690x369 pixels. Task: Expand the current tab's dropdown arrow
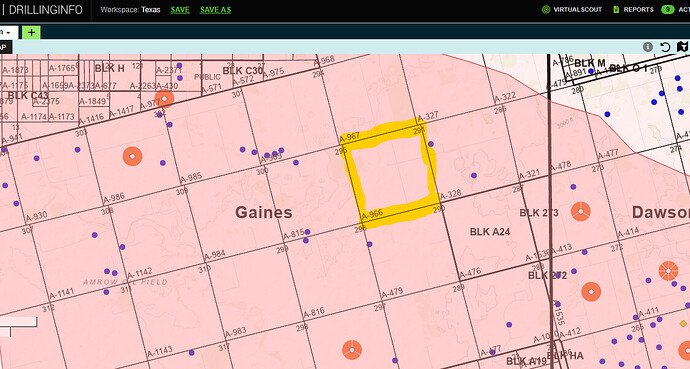tap(8, 33)
